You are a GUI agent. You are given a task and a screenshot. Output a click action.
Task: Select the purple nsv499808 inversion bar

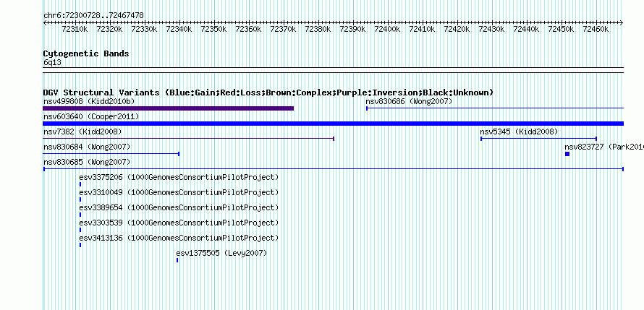point(169,108)
